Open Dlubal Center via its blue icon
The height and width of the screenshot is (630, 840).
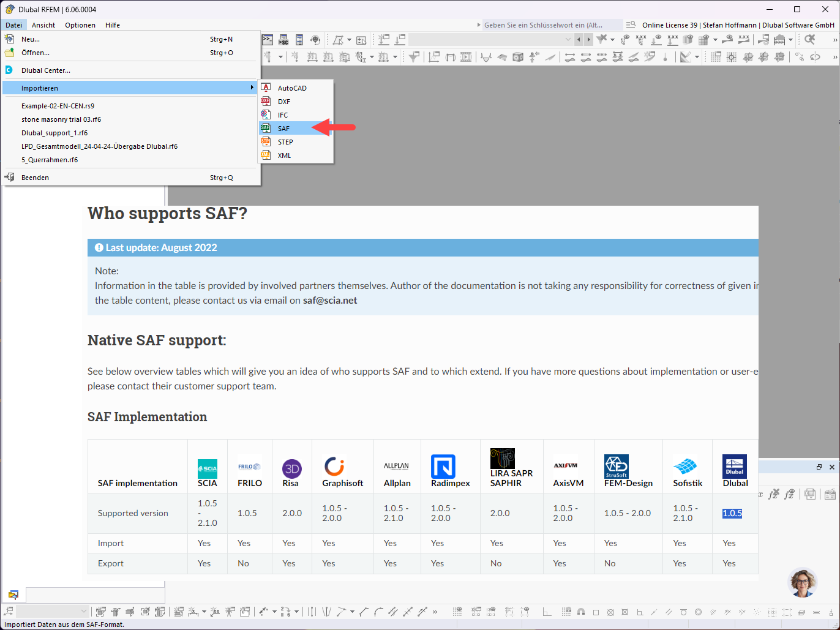9,70
